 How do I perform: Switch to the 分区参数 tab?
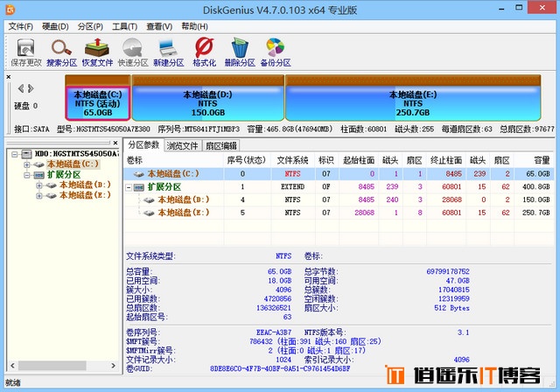coord(143,145)
